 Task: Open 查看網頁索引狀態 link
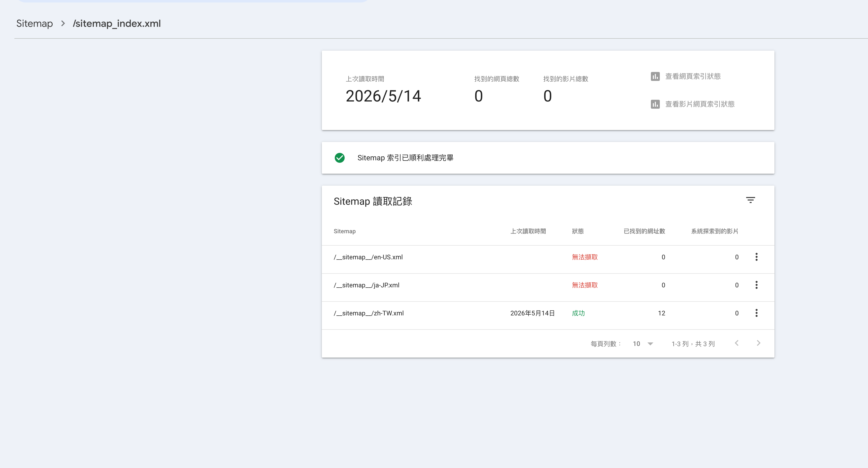pos(693,76)
